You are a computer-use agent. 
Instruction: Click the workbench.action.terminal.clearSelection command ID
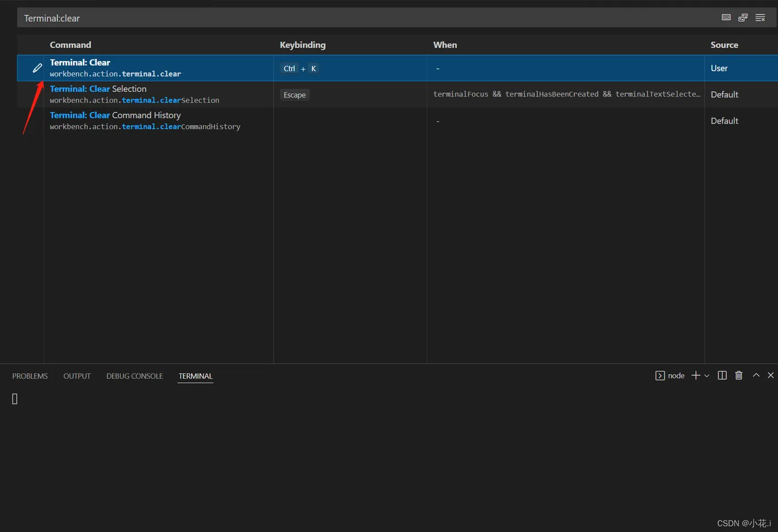pos(134,101)
